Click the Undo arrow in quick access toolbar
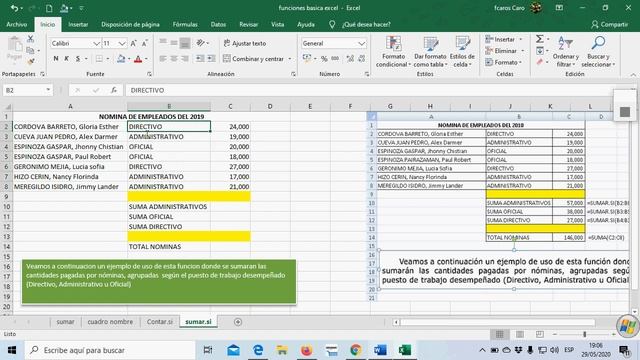640x360 pixels. 14,8
